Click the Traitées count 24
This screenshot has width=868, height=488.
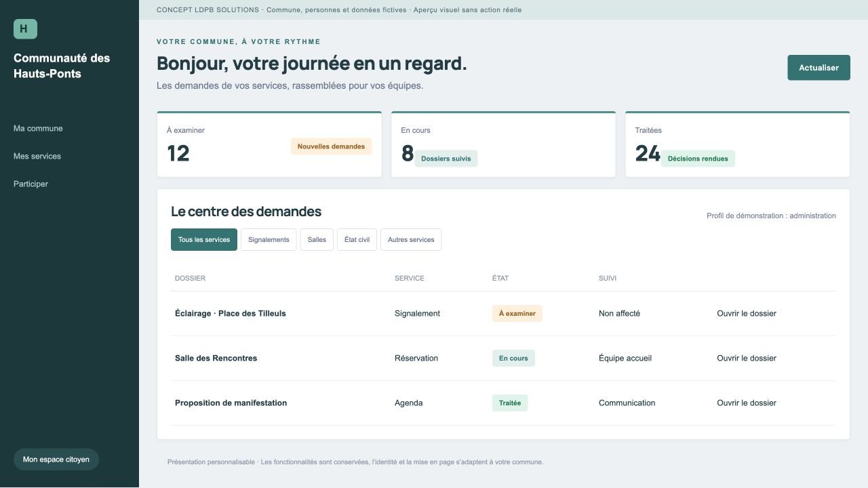coord(648,154)
